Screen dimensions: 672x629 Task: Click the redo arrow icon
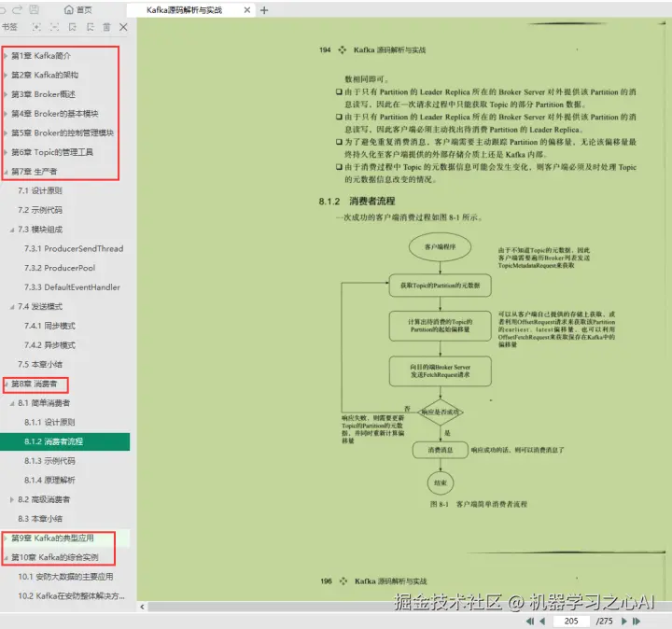click(18, 9)
